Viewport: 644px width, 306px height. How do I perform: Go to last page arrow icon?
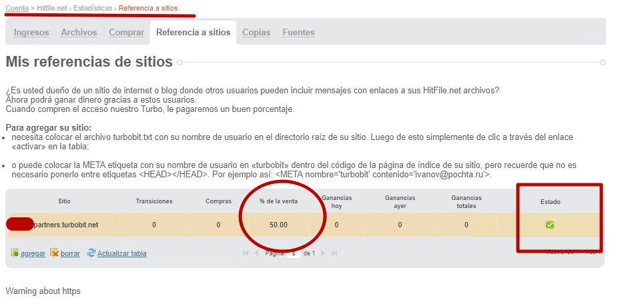pos(334,253)
